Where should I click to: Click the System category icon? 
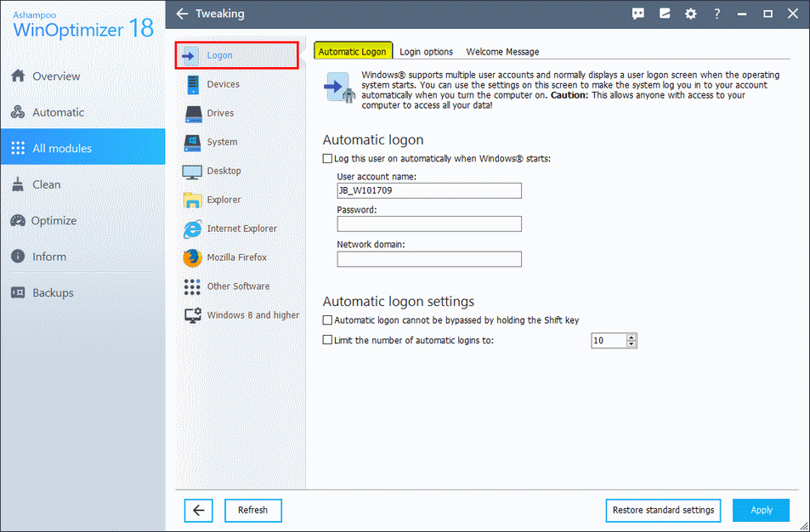(193, 143)
